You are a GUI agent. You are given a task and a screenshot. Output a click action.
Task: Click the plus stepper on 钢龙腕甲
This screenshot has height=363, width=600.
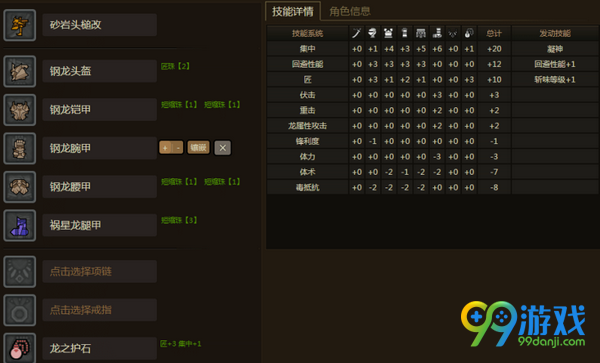[x=165, y=148]
